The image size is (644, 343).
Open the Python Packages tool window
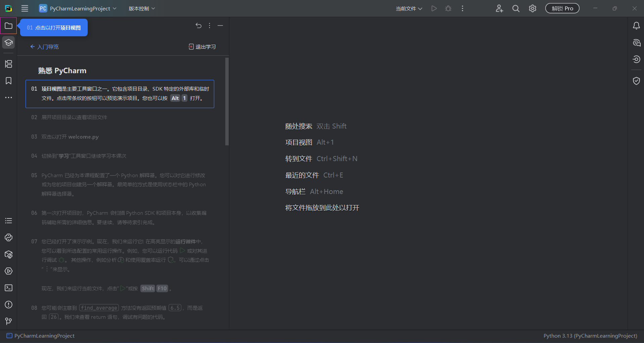[x=8, y=255]
